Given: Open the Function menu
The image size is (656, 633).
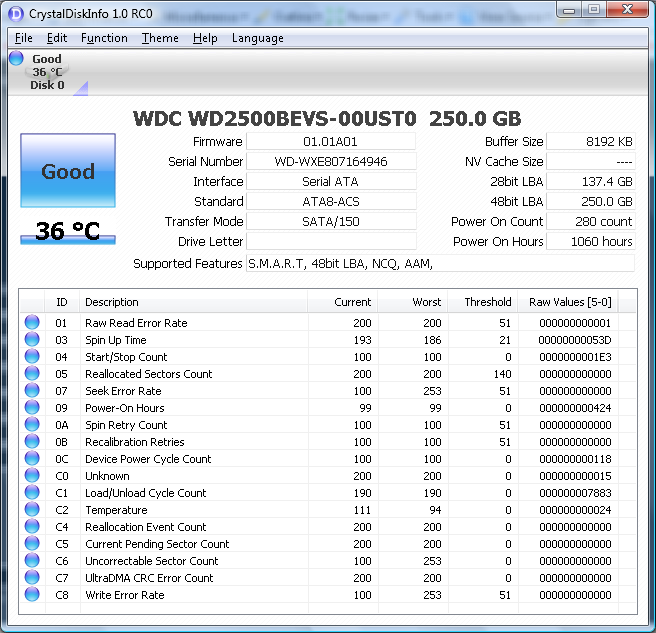Looking at the screenshot, I should pos(104,38).
